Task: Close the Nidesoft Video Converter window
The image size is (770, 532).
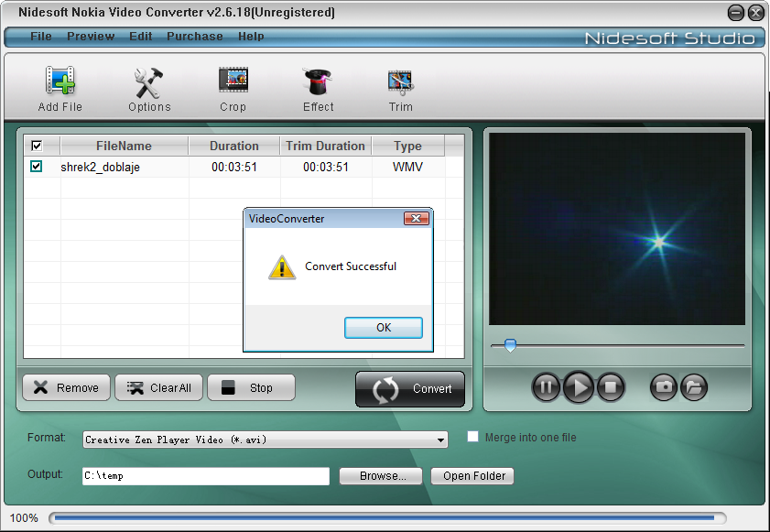Action: pyautogui.click(x=755, y=13)
